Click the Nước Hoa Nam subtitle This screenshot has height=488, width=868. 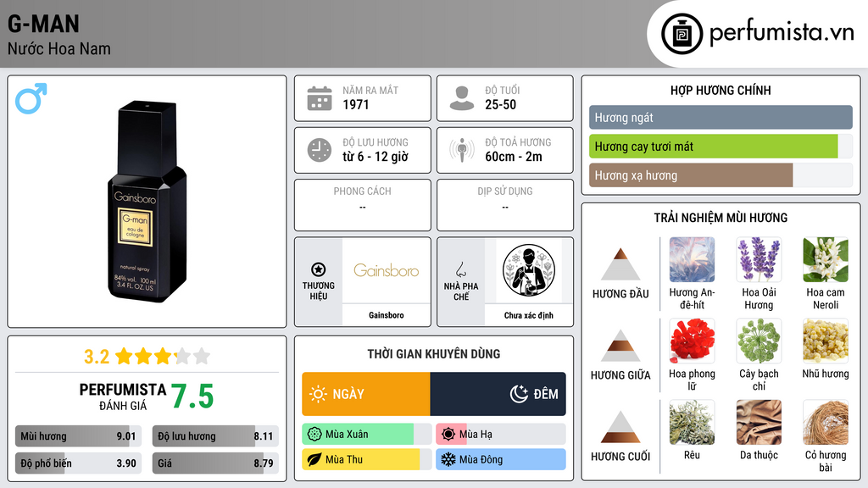pos(59,48)
